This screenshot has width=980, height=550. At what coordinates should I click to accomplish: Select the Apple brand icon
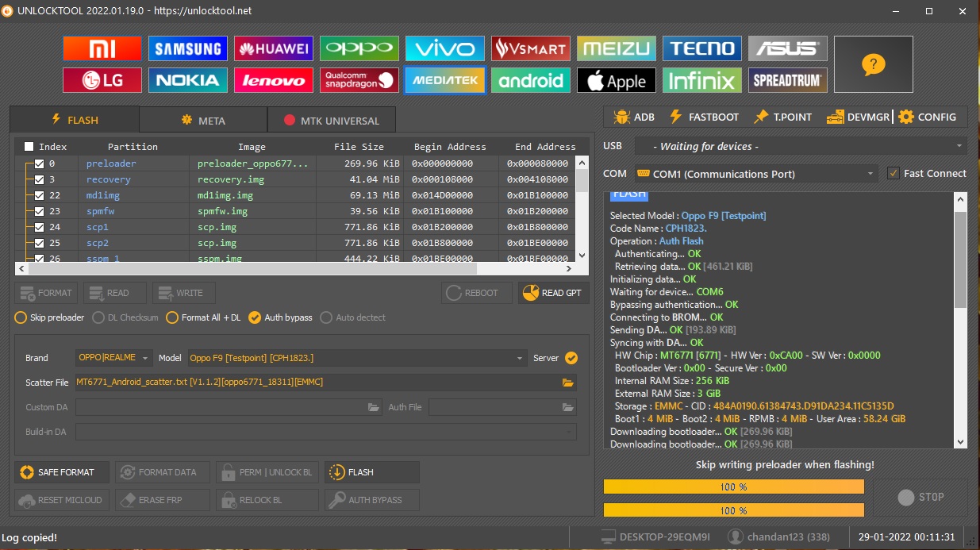coord(617,80)
